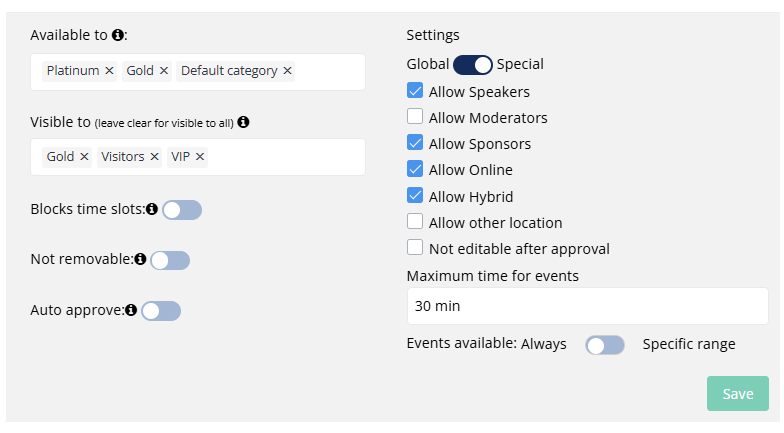
Task: Remove the VIP tag from Visible to
Action: tap(200, 157)
